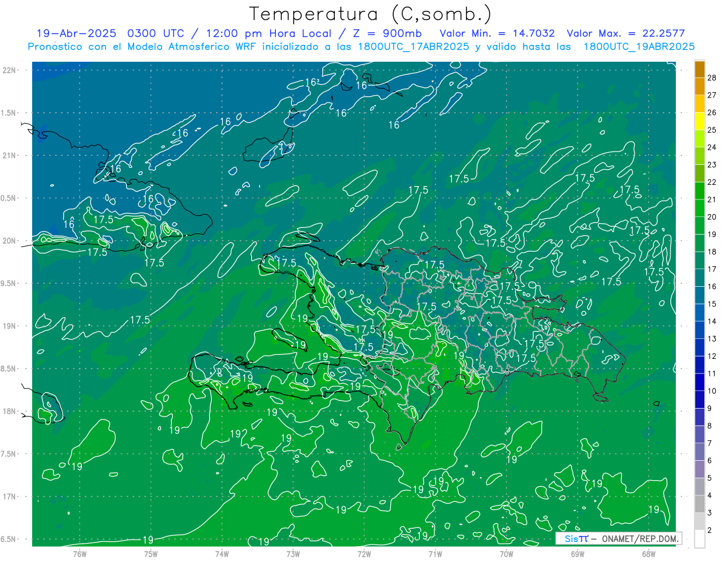Click the '19N' latitude axis label
This screenshot has height=562, width=728.
click(x=10, y=326)
